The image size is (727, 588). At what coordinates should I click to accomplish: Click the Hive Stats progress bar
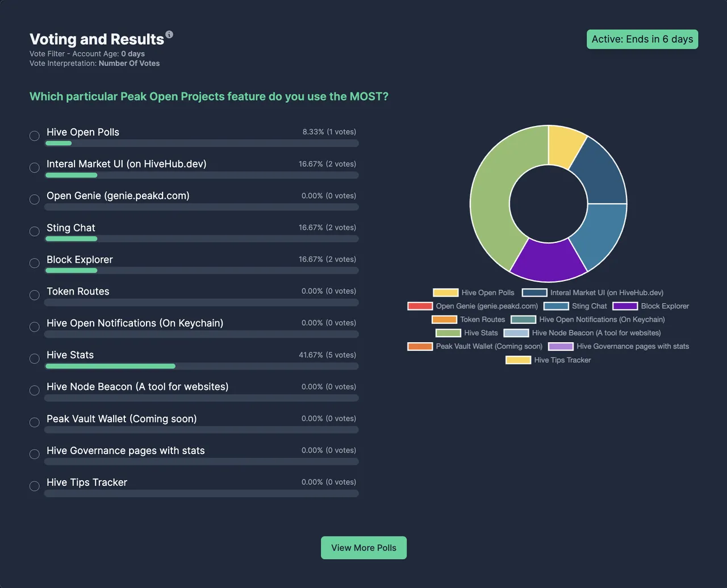tap(202, 366)
